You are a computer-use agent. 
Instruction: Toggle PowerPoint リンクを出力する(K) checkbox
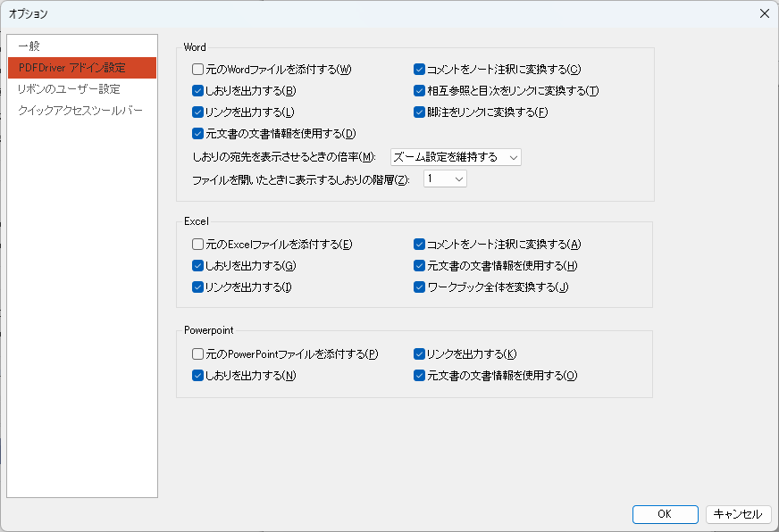(419, 353)
